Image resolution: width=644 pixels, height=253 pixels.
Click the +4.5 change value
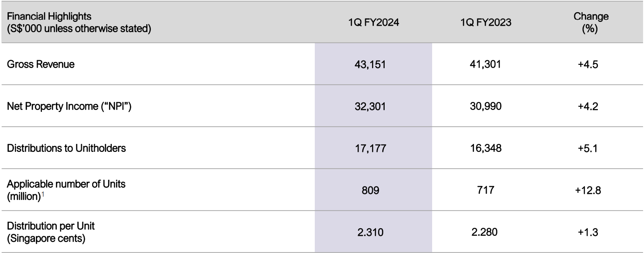click(x=591, y=64)
